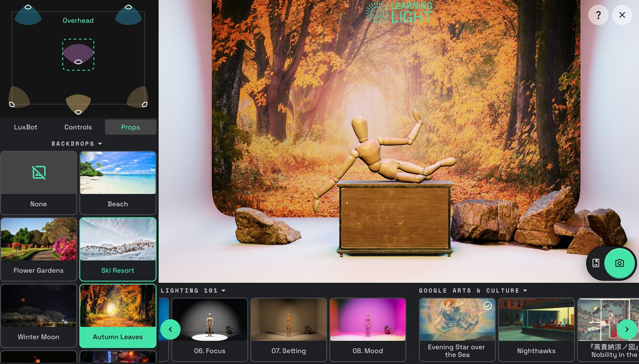Choose the Winter Moon backdrop
639x364 pixels.
(x=39, y=315)
